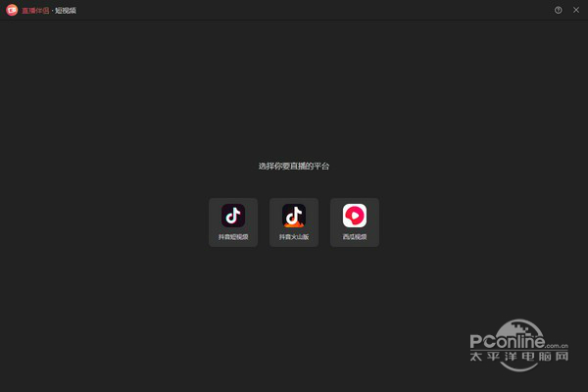This screenshot has height=392, width=588.
Task: Pick the 西瓜视频 platform card
Action: 355,222
